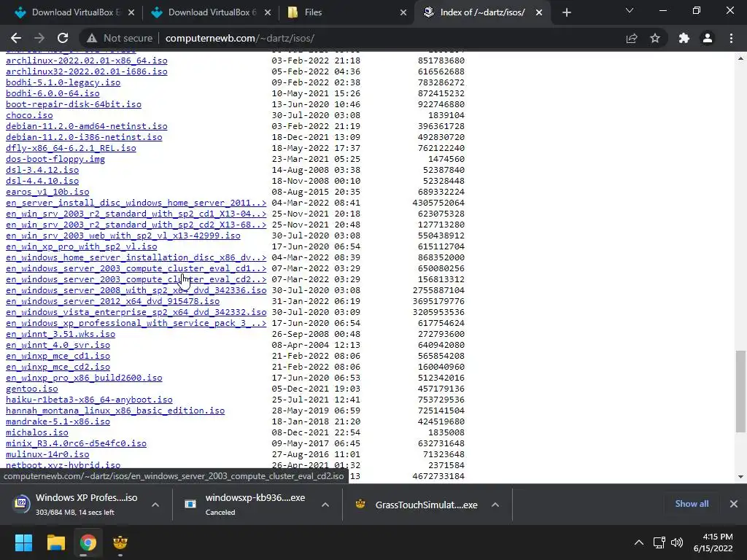
Task: Expand options for GrassTouchSimulat exe download
Action: click(x=495, y=505)
